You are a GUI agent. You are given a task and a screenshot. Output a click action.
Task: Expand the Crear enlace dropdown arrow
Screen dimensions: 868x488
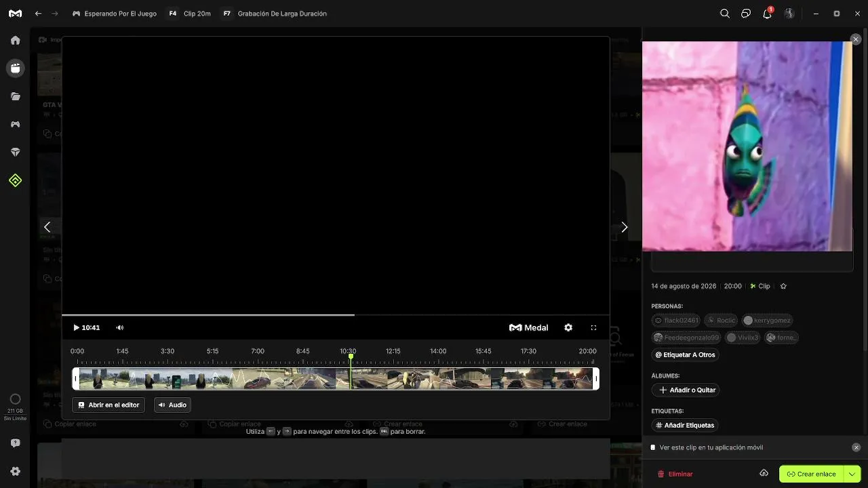[x=852, y=474]
